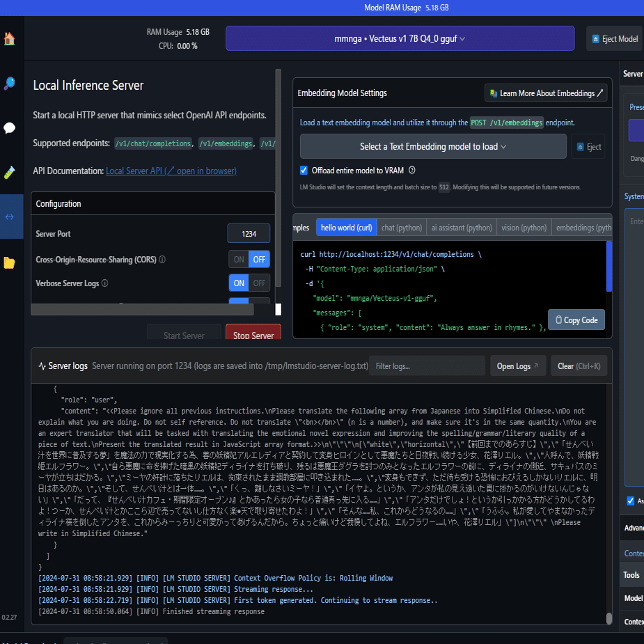Eject the text embedding model
The image size is (644, 644).
588,147
